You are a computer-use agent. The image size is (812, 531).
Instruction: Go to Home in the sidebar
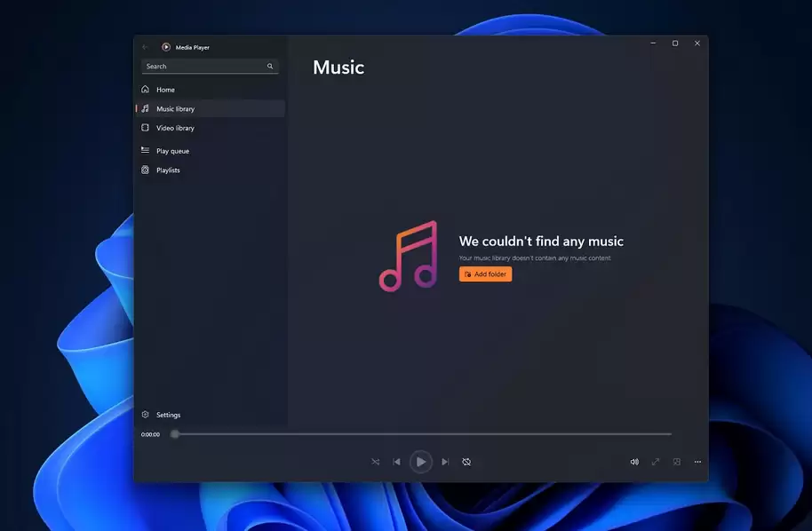pos(165,90)
